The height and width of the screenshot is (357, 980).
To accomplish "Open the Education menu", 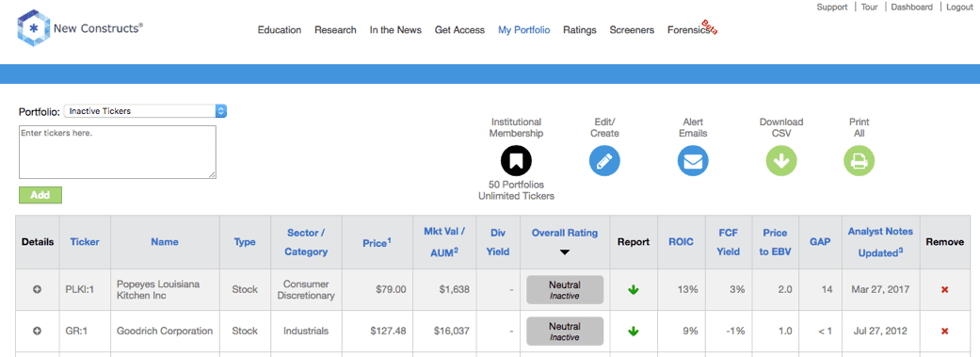I will coord(280,30).
